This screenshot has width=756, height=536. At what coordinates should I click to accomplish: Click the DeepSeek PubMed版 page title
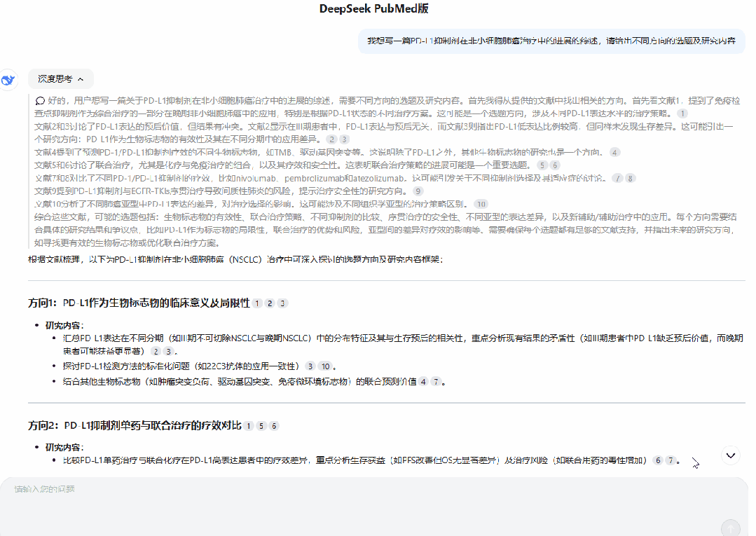[x=374, y=8]
